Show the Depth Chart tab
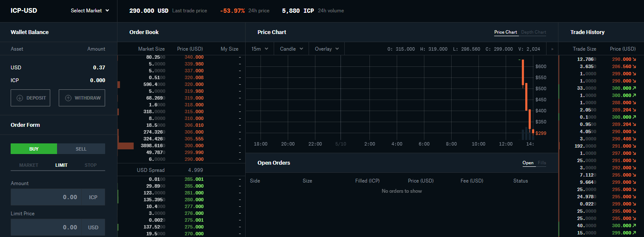The image size is (644, 237). pyautogui.click(x=533, y=32)
